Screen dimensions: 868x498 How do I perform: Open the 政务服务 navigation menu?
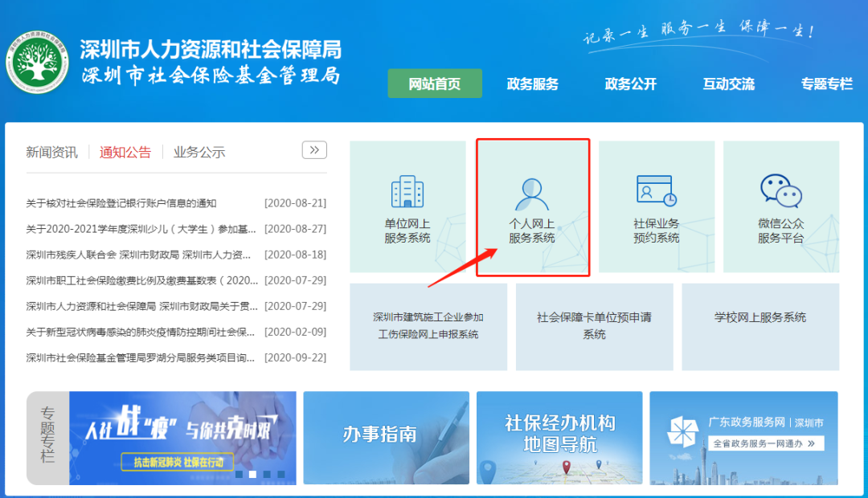532,84
